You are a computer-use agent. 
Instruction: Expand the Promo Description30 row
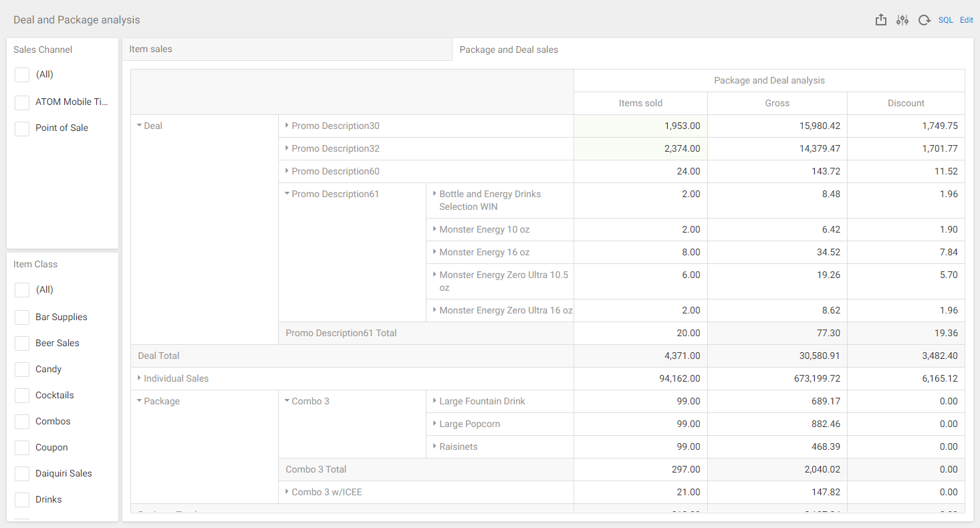tap(287, 125)
